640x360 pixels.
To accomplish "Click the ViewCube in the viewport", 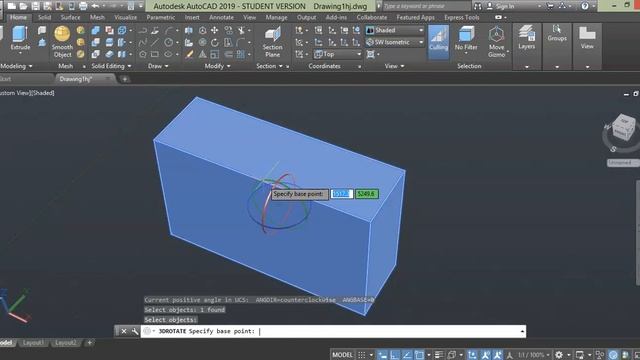I will click(x=623, y=127).
